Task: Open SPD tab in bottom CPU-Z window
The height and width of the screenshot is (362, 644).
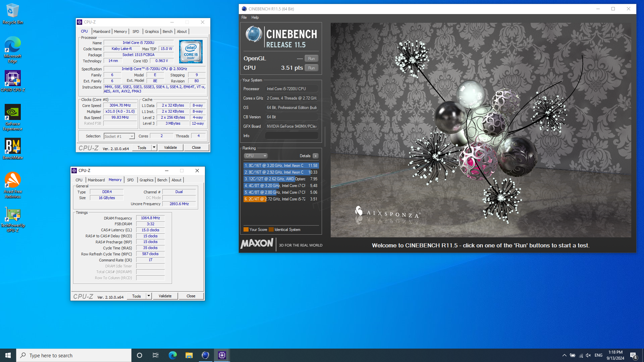Action: pyautogui.click(x=130, y=180)
